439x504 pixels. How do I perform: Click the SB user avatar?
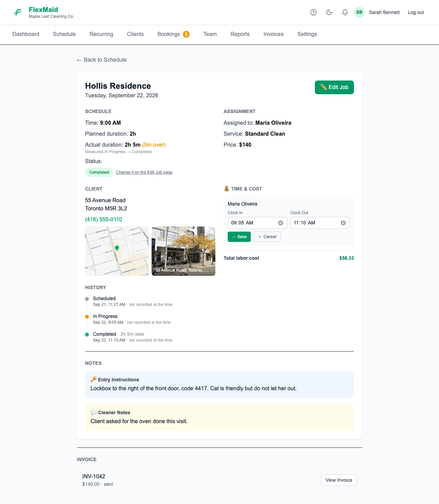tap(359, 12)
